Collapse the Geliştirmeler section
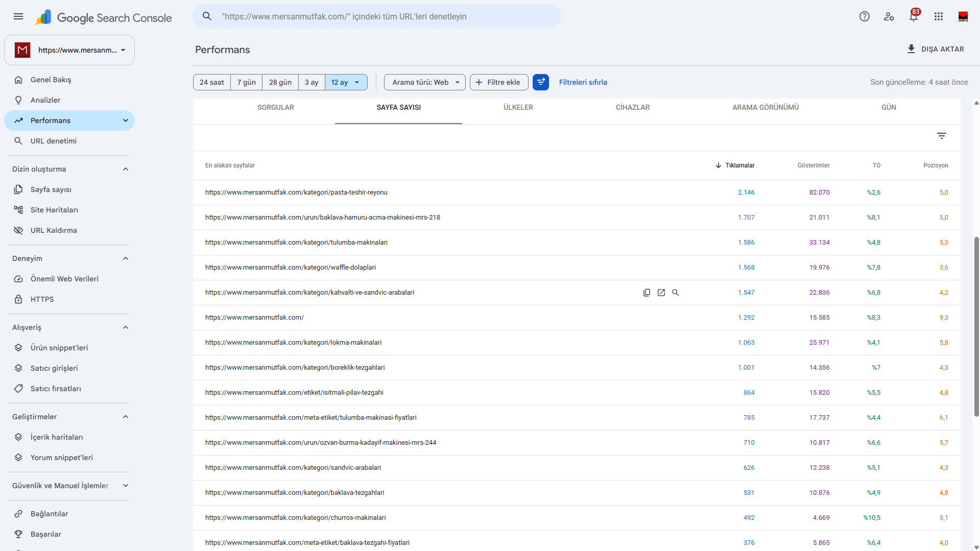This screenshot has width=980, height=551. [x=126, y=417]
